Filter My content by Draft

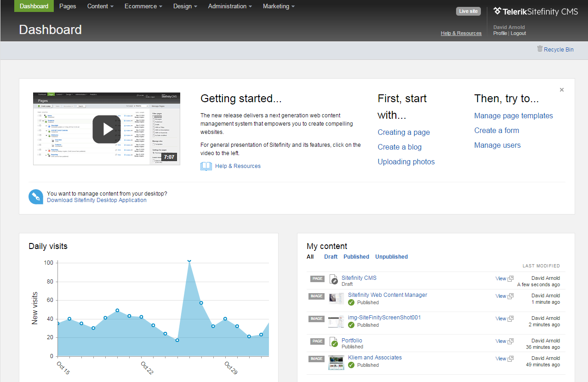click(x=331, y=257)
